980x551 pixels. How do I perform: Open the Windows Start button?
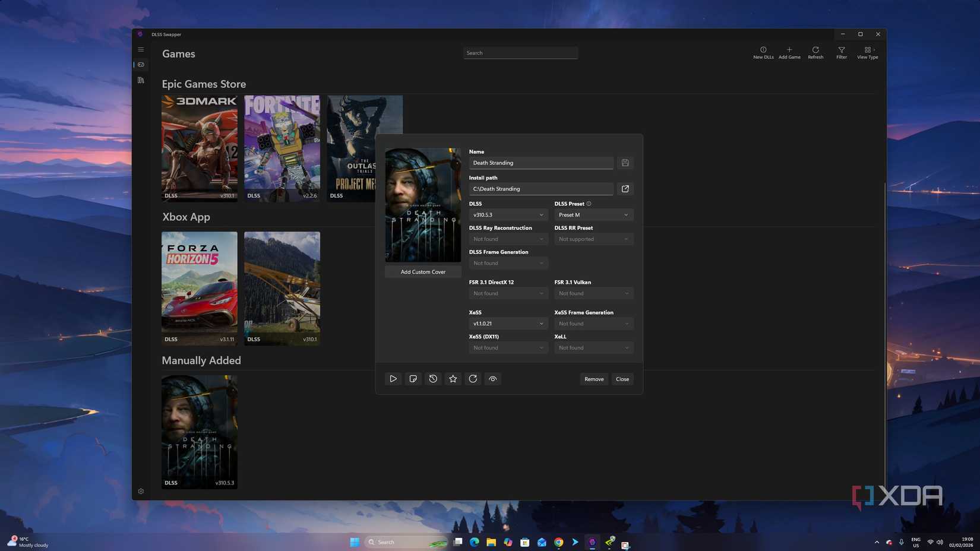click(x=355, y=542)
